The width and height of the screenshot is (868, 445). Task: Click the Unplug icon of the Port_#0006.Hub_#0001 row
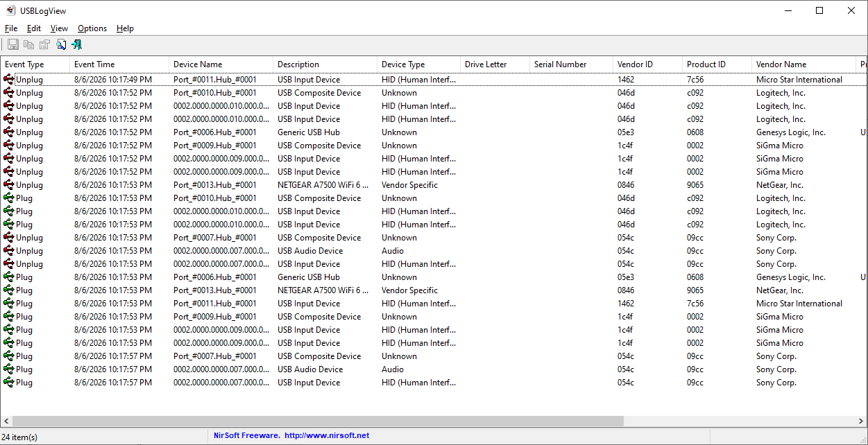8,132
